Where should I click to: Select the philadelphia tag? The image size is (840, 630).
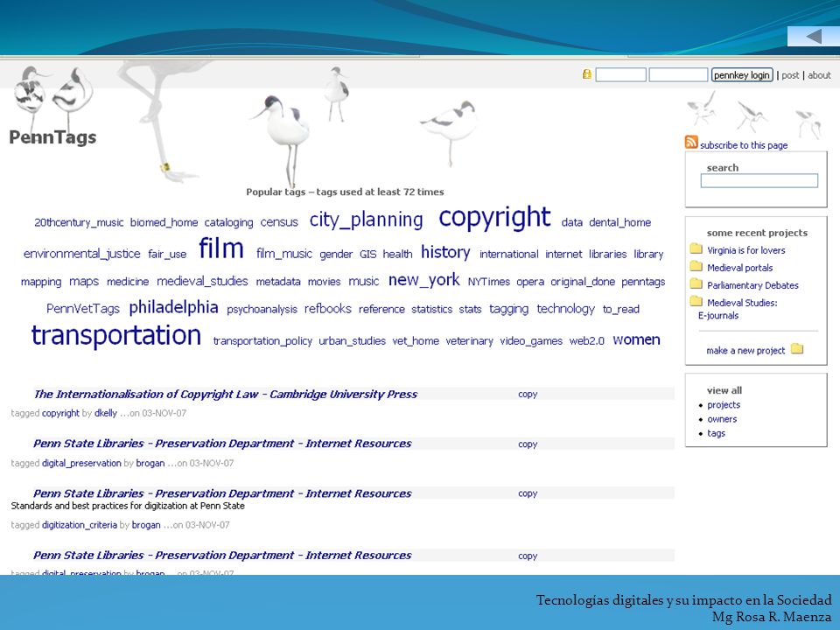coord(173,307)
